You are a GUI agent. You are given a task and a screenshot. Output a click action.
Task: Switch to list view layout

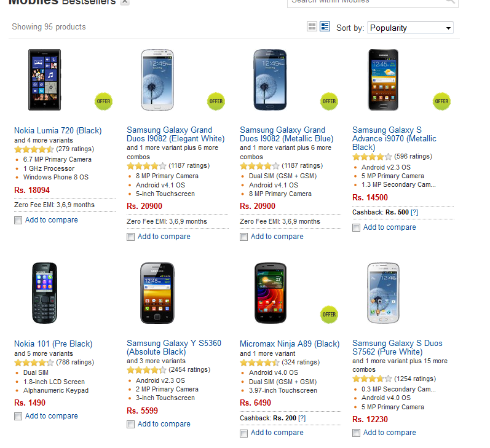325,27
